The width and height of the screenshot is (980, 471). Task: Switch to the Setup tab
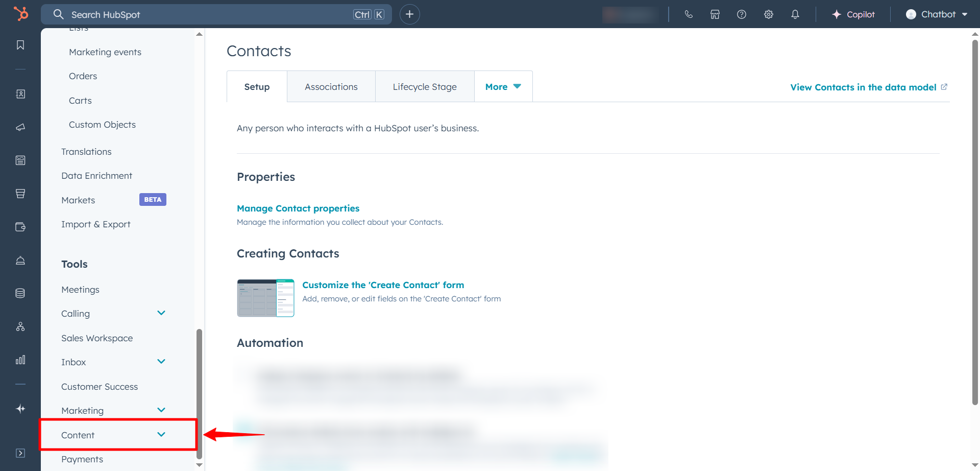click(257, 87)
